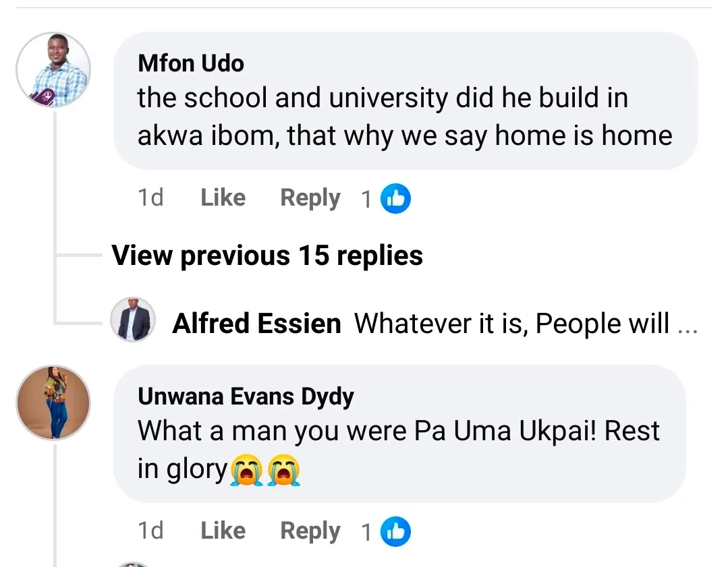Expand View previous 15 replies
The image size is (728, 567).
[267, 256]
